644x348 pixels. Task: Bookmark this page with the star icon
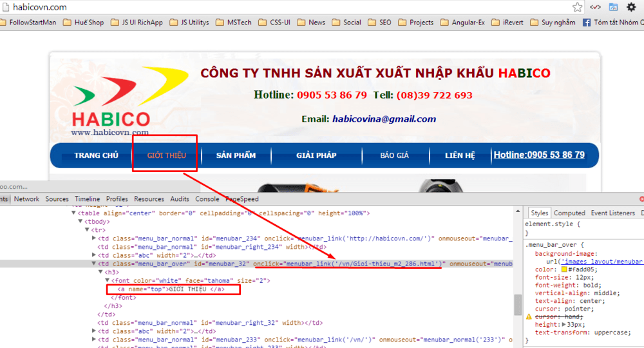pyautogui.click(x=577, y=7)
